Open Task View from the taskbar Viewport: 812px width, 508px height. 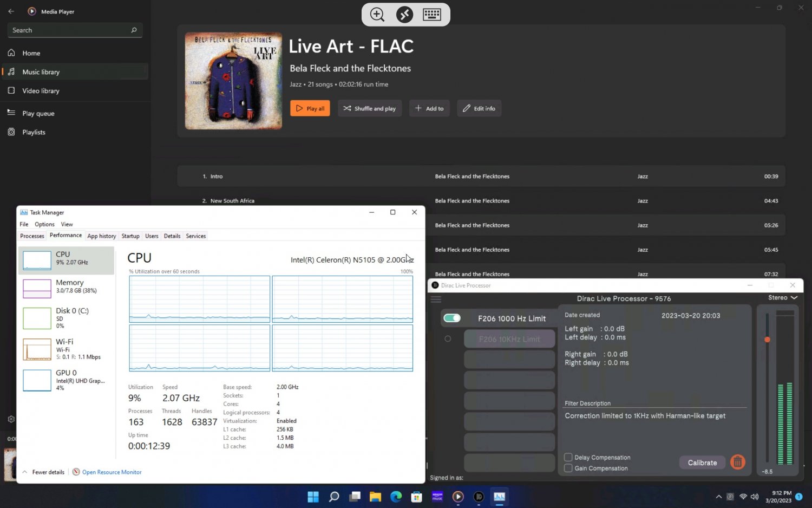[x=355, y=497]
